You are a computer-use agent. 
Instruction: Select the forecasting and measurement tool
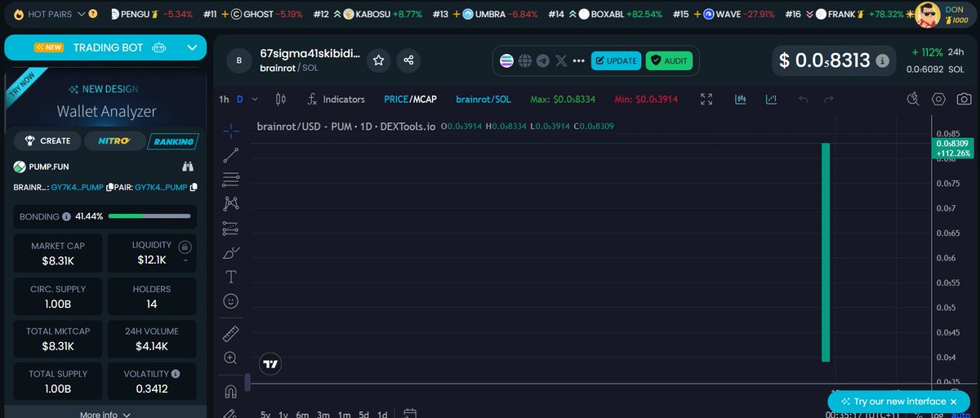(231, 228)
